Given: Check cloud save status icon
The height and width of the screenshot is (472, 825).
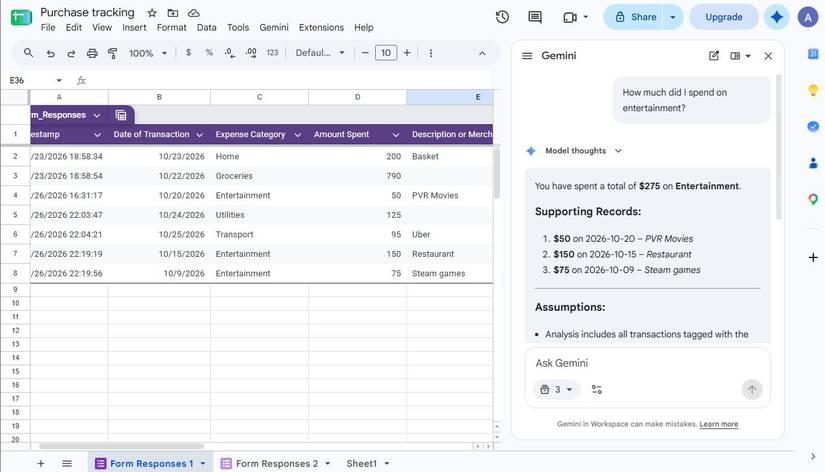Looking at the screenshot, I should pos(194,13).
